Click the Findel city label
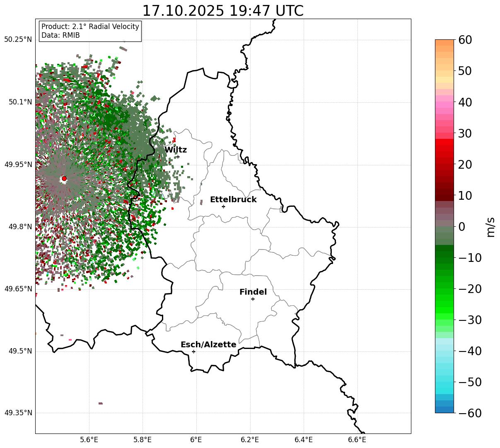Viewport: 500px width, 448px height. coord(253,292)
